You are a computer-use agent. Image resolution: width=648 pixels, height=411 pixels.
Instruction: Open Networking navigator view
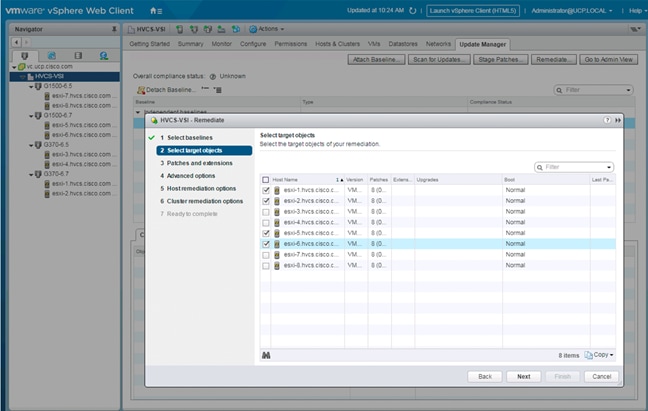[104, 56]
